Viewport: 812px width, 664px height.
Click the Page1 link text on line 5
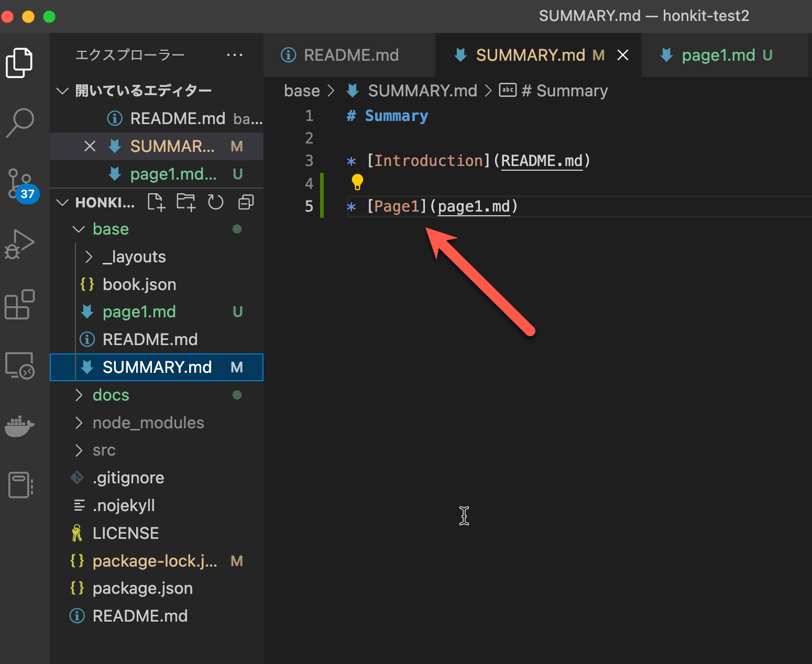coord(397,206)
